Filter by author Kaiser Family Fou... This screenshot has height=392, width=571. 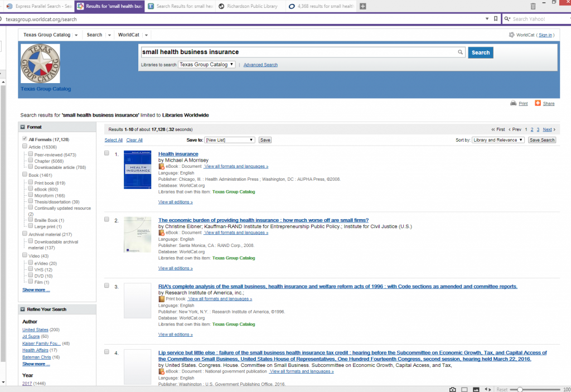tap(41, 343)
